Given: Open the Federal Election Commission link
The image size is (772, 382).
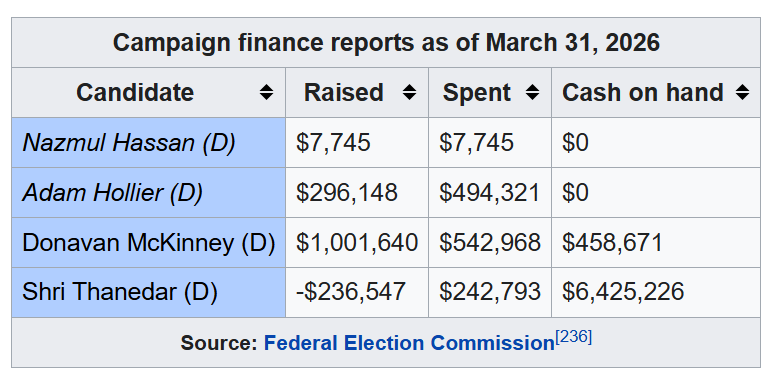Looking at the screenshot, I should coord(409,343).
